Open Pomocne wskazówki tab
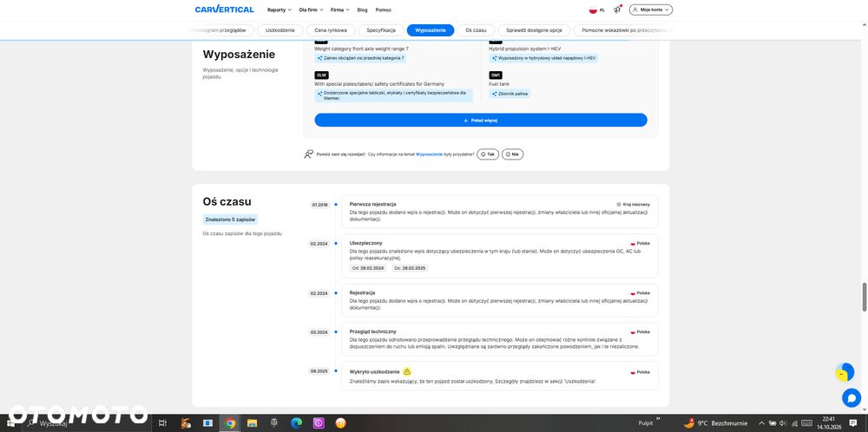This screenshot has height=432, width=868. (623, 30)
